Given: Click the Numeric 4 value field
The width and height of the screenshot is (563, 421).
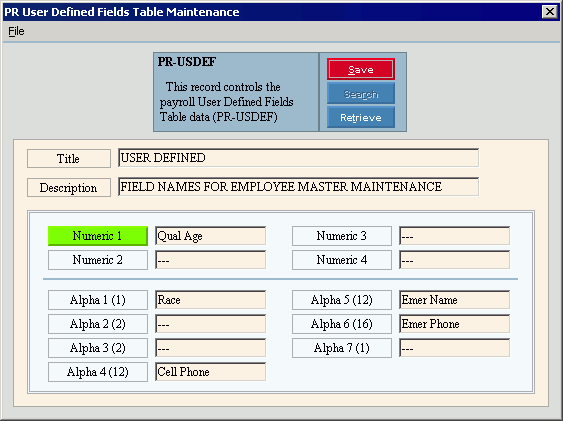Looking at the screenshot, I should (455, 260).
